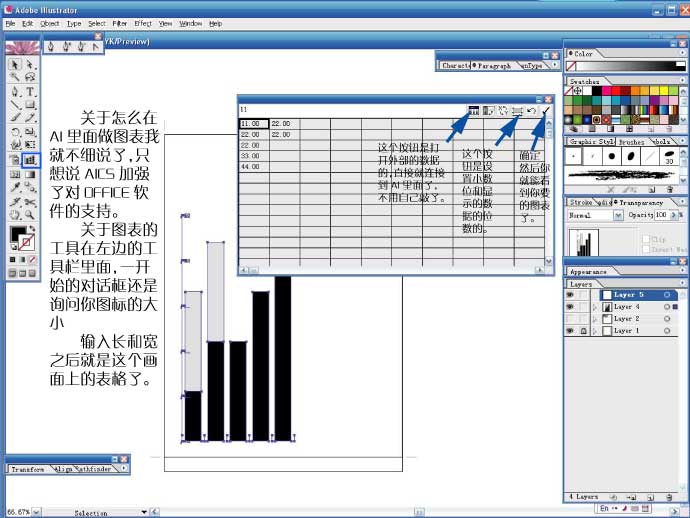Choose the Gradient tool
The image size is (690, 518).
[x=30, y=175]
